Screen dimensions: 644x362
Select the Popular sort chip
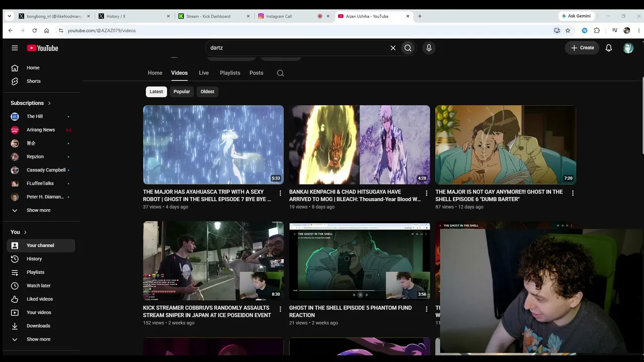(x=182, y=92)
